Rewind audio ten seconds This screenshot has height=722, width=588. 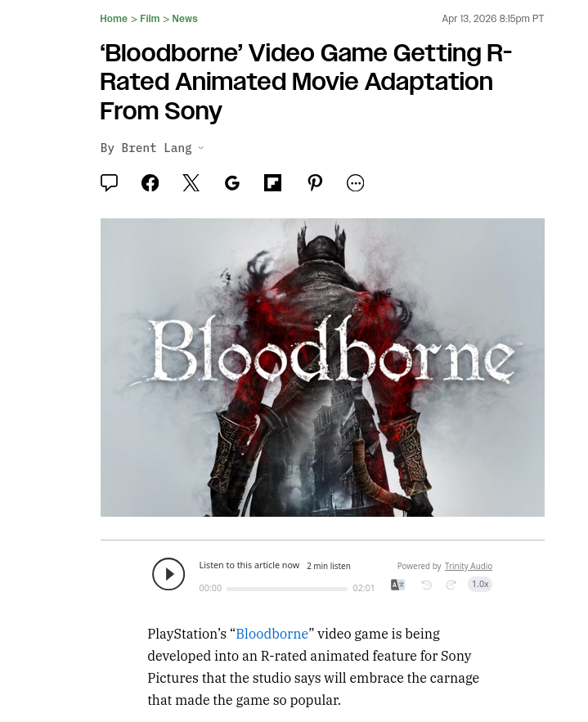coord(427,585)
